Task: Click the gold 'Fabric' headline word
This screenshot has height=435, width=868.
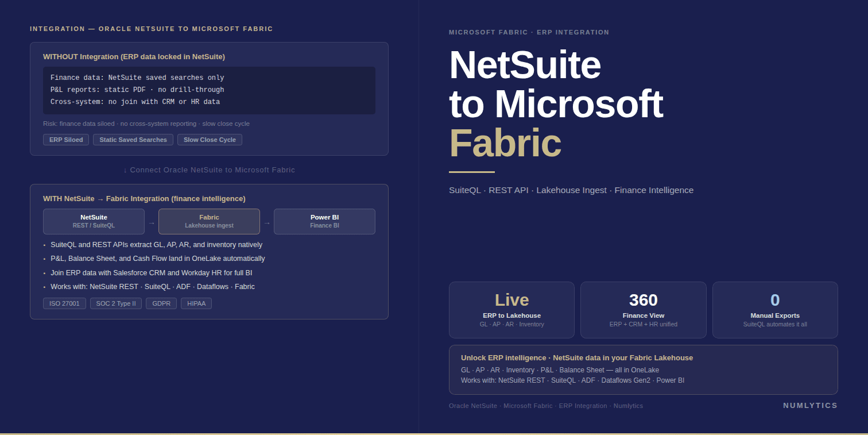Action: point(505,143)
